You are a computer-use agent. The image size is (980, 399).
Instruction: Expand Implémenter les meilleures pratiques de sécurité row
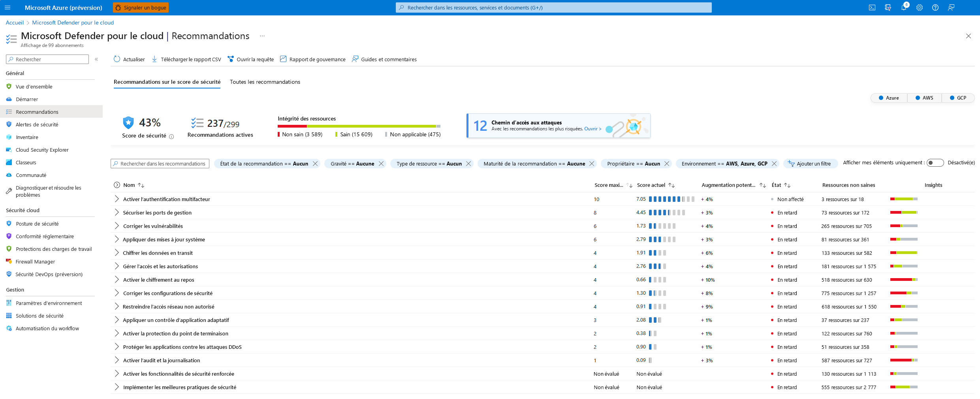pyautogui.click(x=117, y=387)
